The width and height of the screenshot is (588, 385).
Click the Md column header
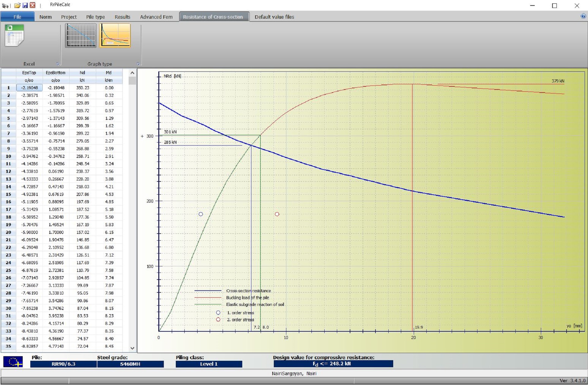pos(109,73)
